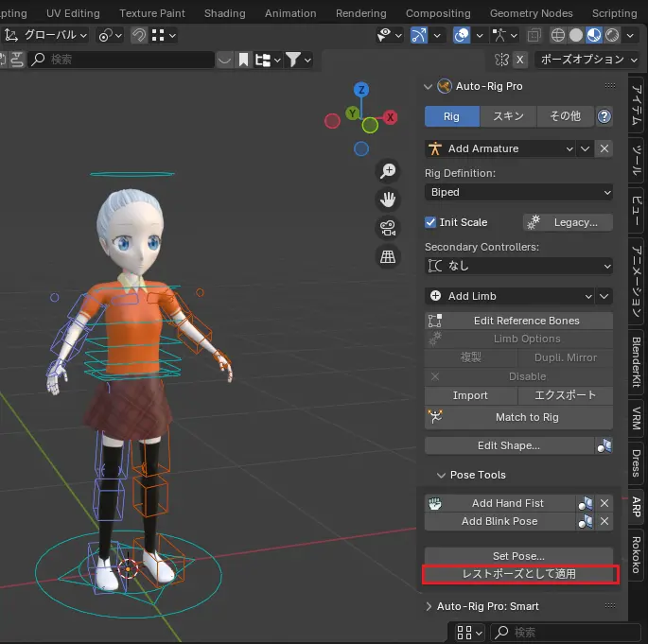Switch to rendered viewport shading
This screenshot has width=648, height=644.
point(612,36)
